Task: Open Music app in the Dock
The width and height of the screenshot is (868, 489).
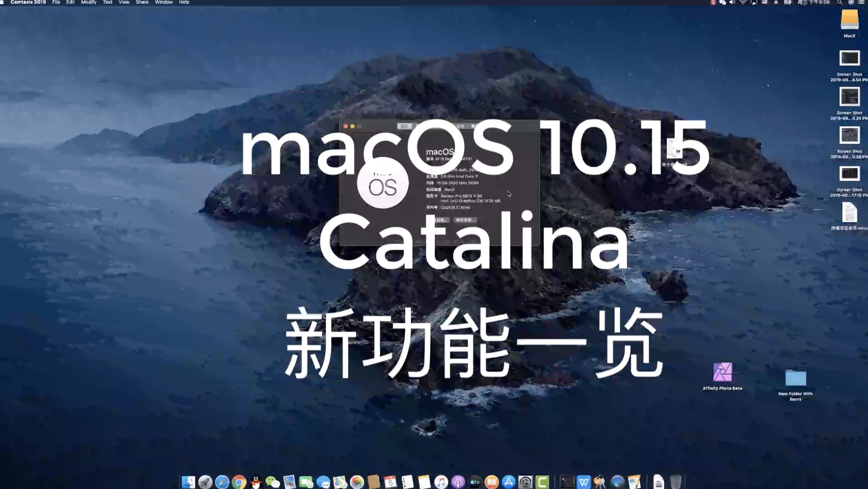Action: click(441, 482)
